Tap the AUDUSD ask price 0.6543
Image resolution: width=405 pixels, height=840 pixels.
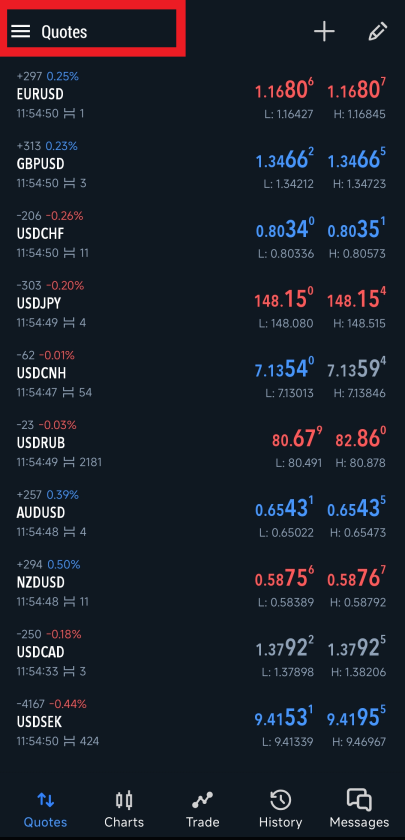point(356,508)
